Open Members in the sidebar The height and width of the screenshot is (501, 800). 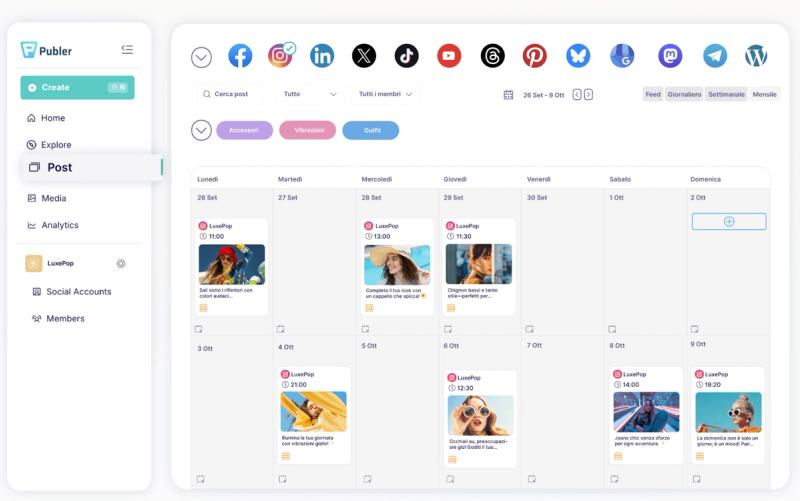pos(58,318)
